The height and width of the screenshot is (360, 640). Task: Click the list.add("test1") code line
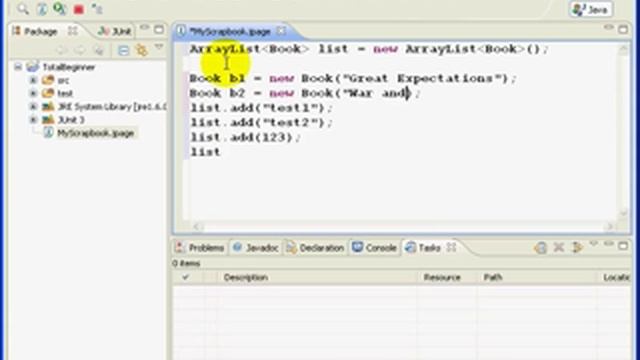point(261,108)
